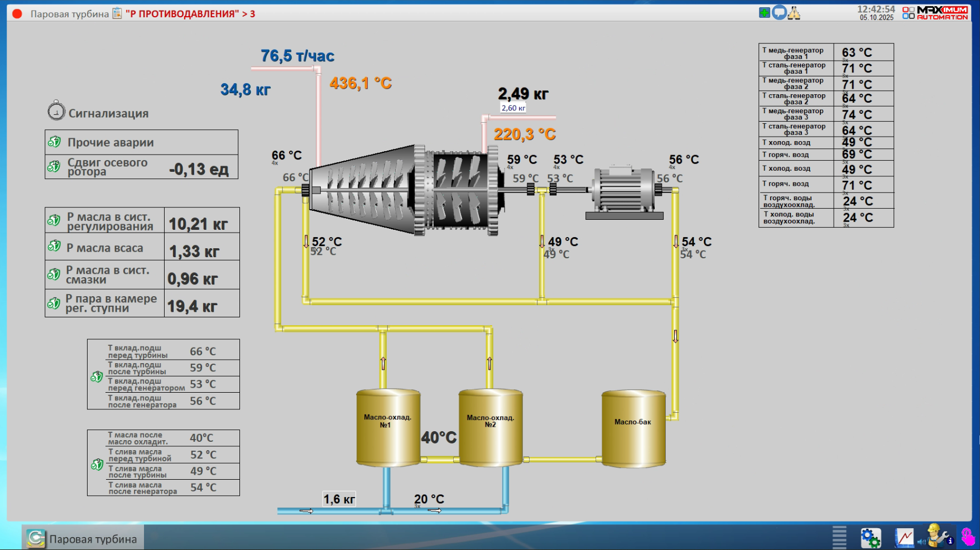Click the Сигнализация clock icon
980x550 pixels.
pos(56,111)
